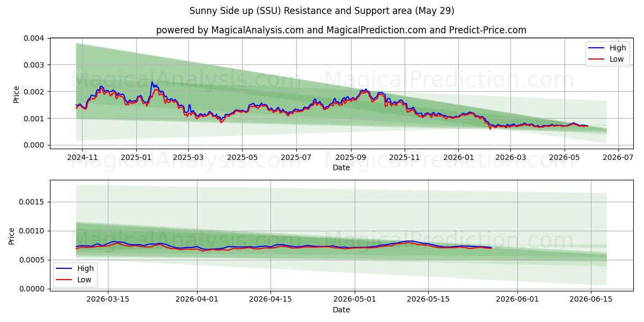
Task: Click the '2026-01' x-axis tick label
Action: tap(458, 158)
